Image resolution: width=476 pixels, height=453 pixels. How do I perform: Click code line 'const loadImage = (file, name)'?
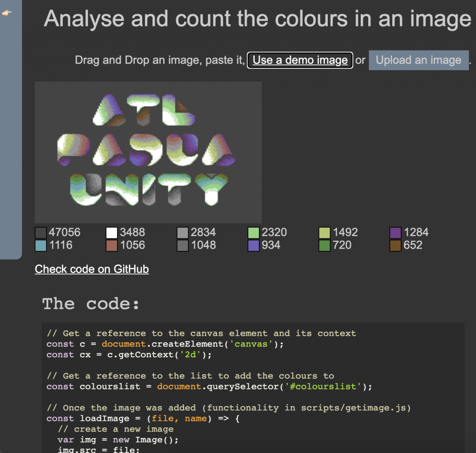pos(143,419)
